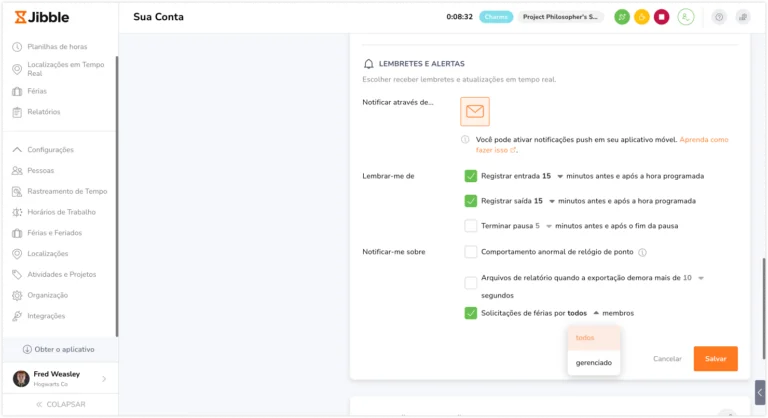The width and height of the screenshot is (768, 418).
Task: Open the Jibble logo home
Action: 42,17
